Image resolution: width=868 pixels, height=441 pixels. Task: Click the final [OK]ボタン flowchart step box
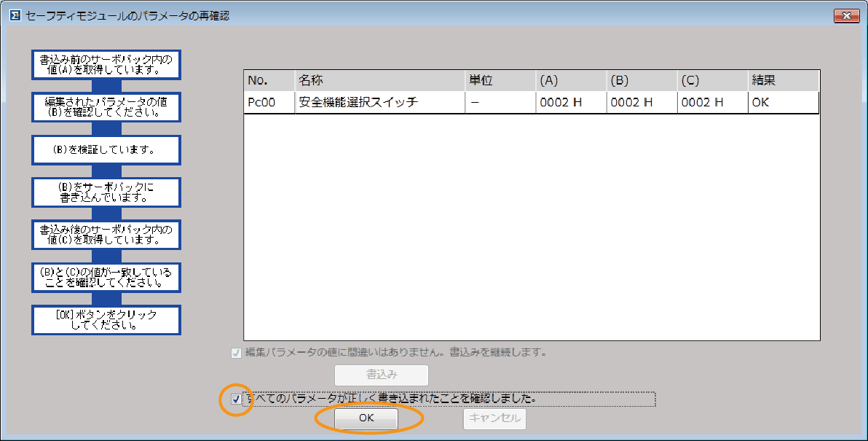pyautogui.click(x=106, y=319)
